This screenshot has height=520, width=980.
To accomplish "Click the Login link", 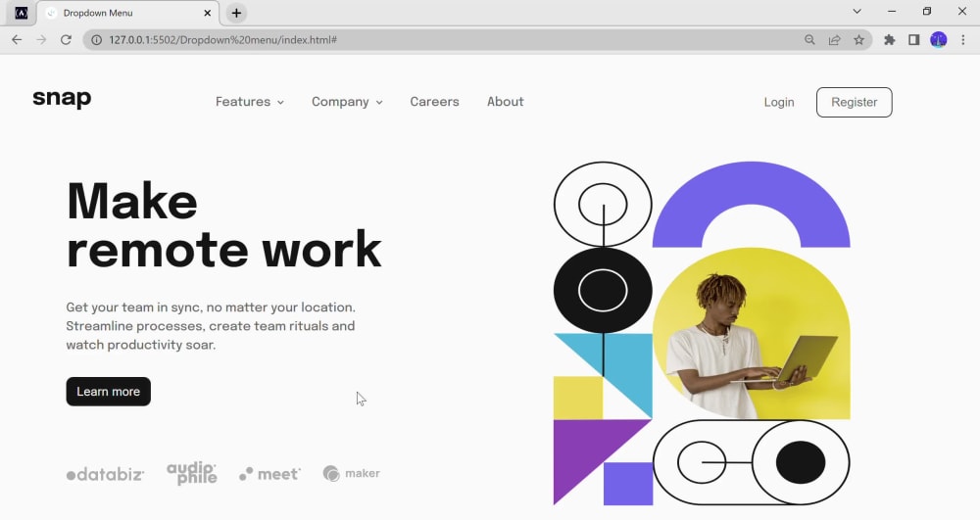I will click(779, 103).
